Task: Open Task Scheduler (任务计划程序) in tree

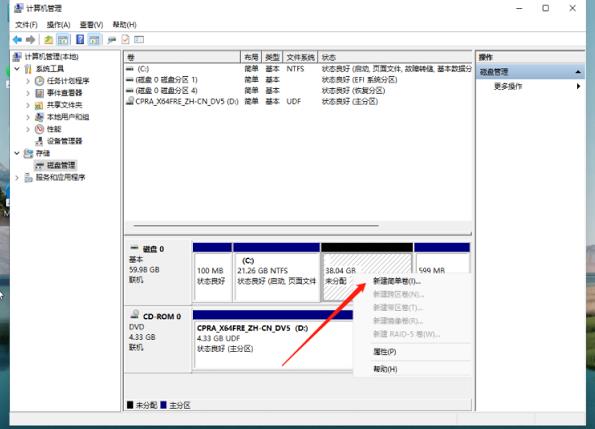Action: click(68, 81)
